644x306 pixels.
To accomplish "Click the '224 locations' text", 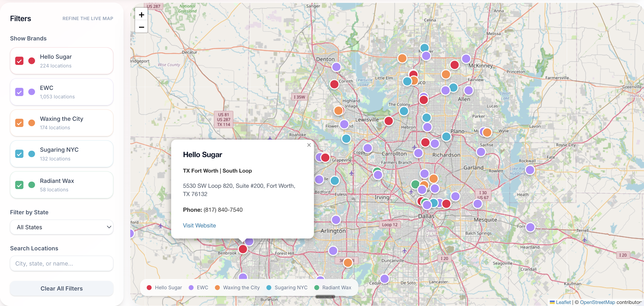I will (56, 66).
